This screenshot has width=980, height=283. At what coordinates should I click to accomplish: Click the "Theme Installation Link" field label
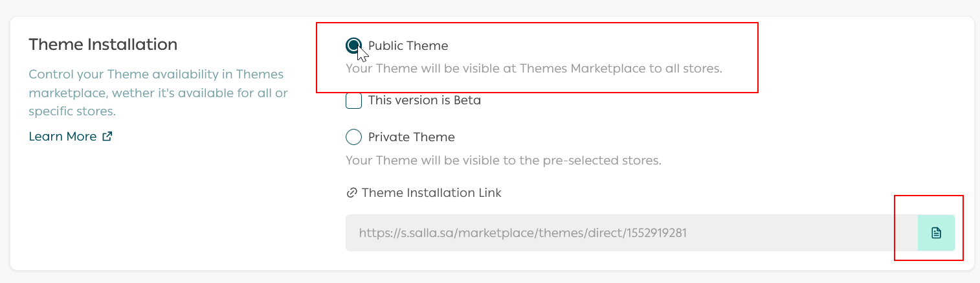tap(431, 193)
